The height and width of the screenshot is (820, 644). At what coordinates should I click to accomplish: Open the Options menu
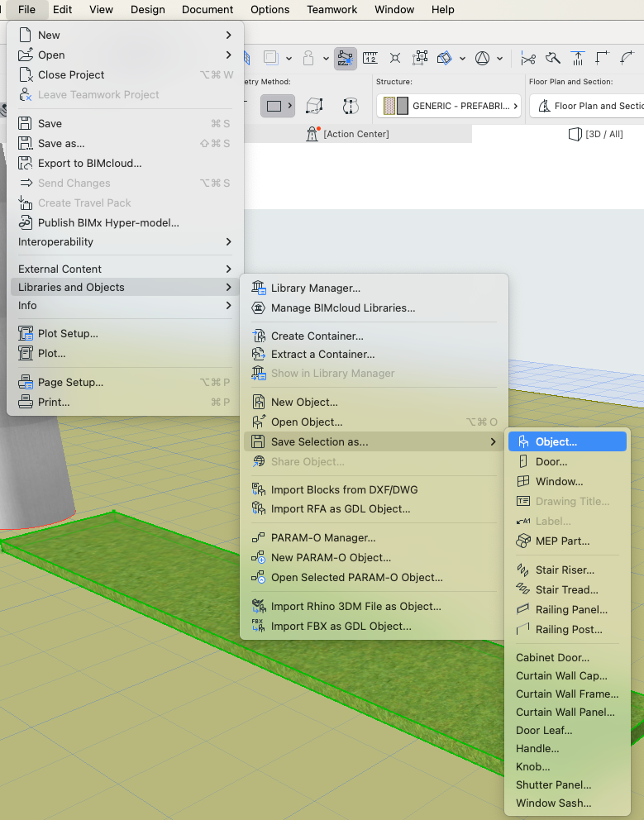pos(270,9)
